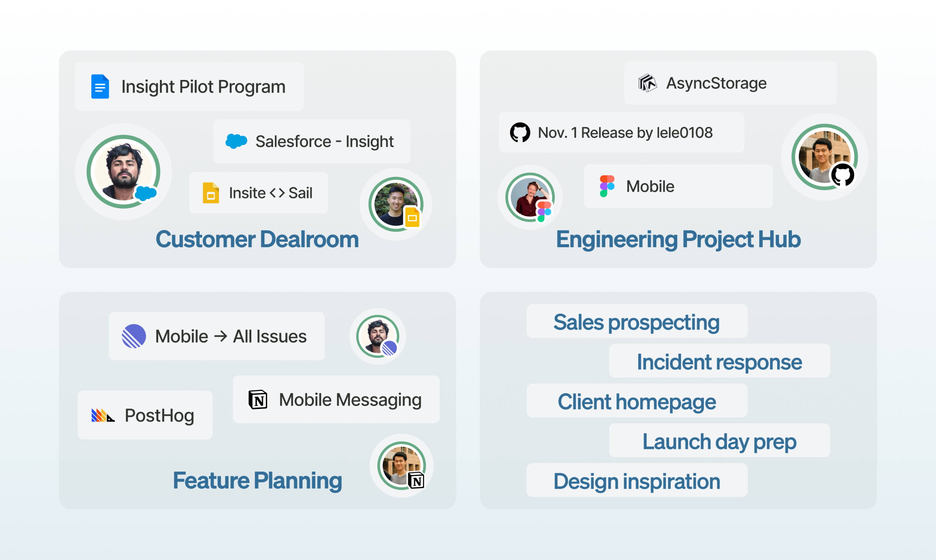Viewport: 936px width, 560px height.
Task: Open the Engineering Project Hub title
Action: point(678,239)
